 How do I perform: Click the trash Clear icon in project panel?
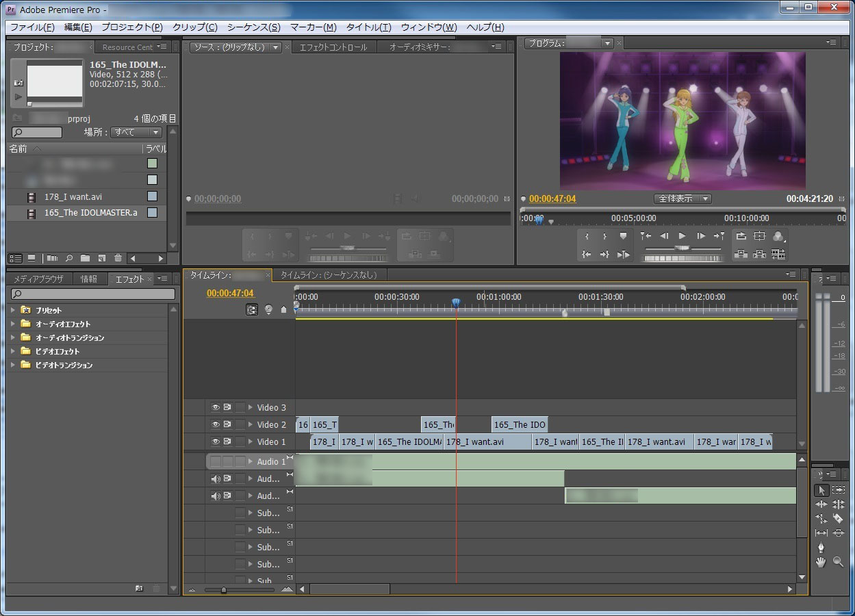click(x=118, y=258)
